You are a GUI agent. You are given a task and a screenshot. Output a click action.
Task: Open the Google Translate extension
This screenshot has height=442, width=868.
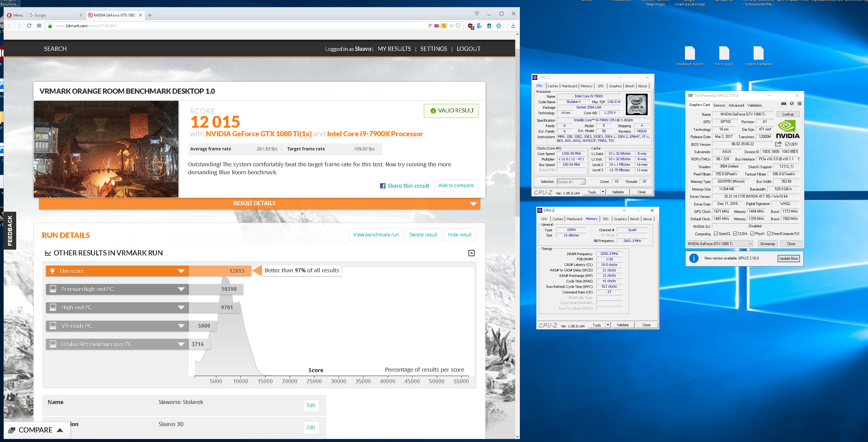[x=479, y=26]
